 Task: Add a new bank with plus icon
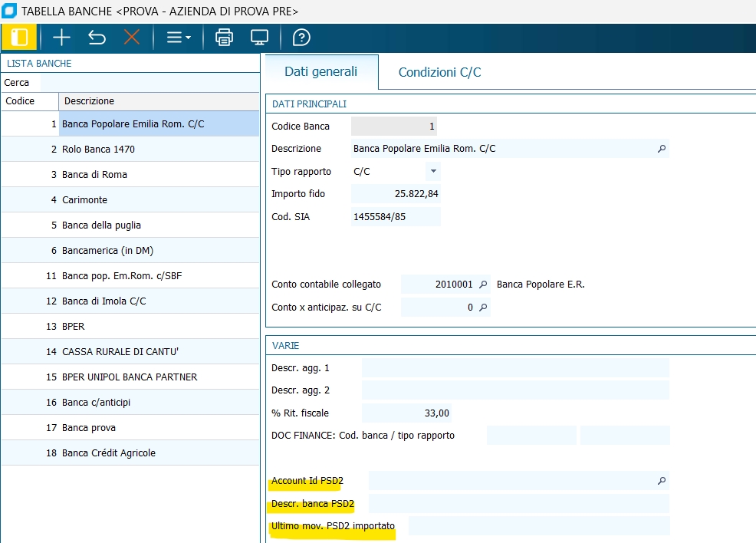(x=61, y=37)
